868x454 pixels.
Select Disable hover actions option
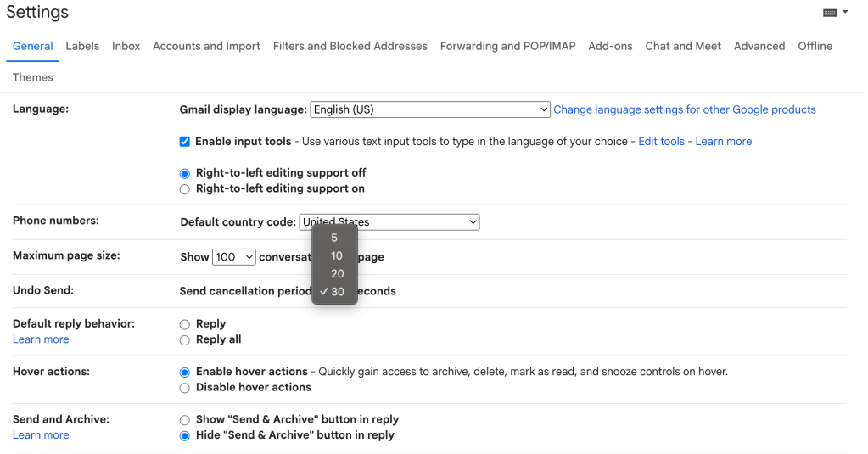pos(185,388)
